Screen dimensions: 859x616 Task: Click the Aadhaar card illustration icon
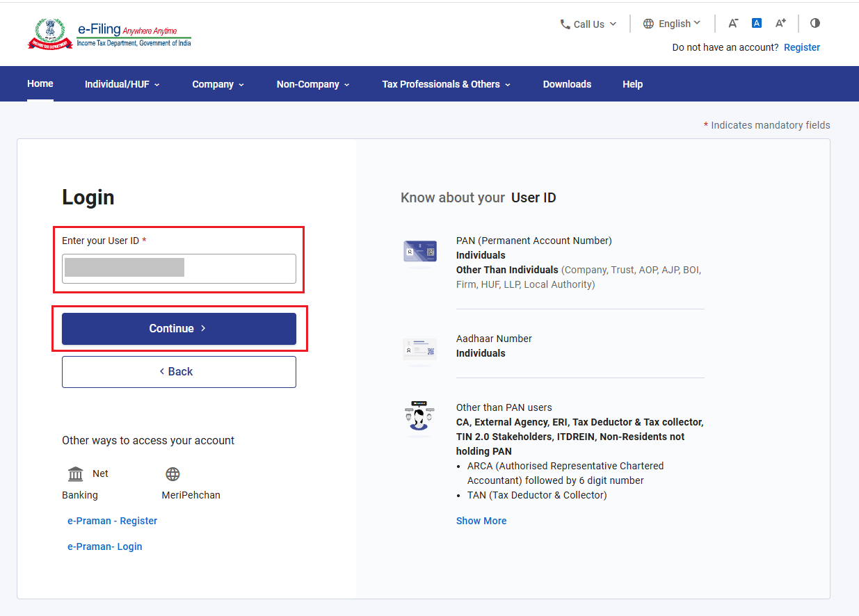pyautogui.click(x=420, y=352)
